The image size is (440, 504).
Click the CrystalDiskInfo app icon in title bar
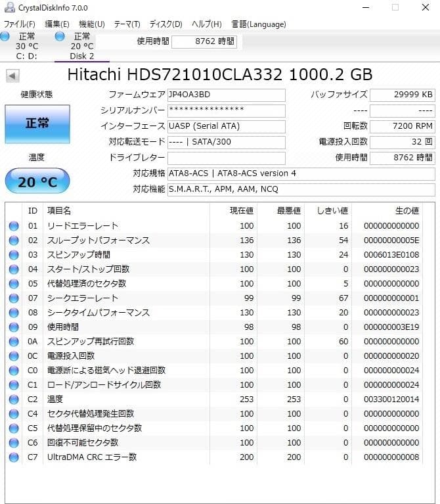10,7
